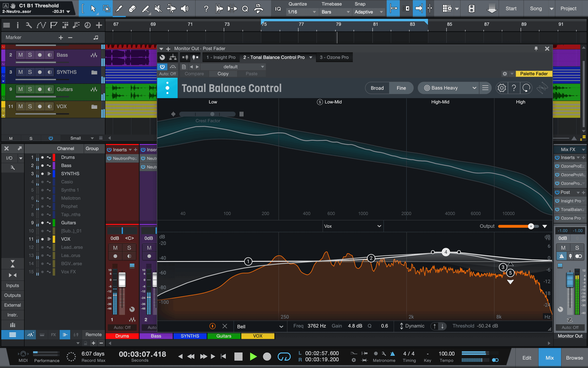Select the Fine view button

(401, 88)
